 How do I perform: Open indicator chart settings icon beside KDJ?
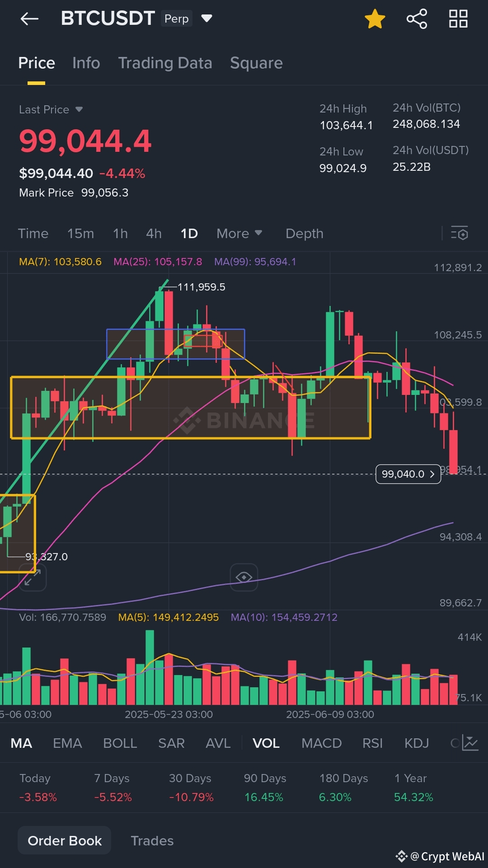click(470, 743)
